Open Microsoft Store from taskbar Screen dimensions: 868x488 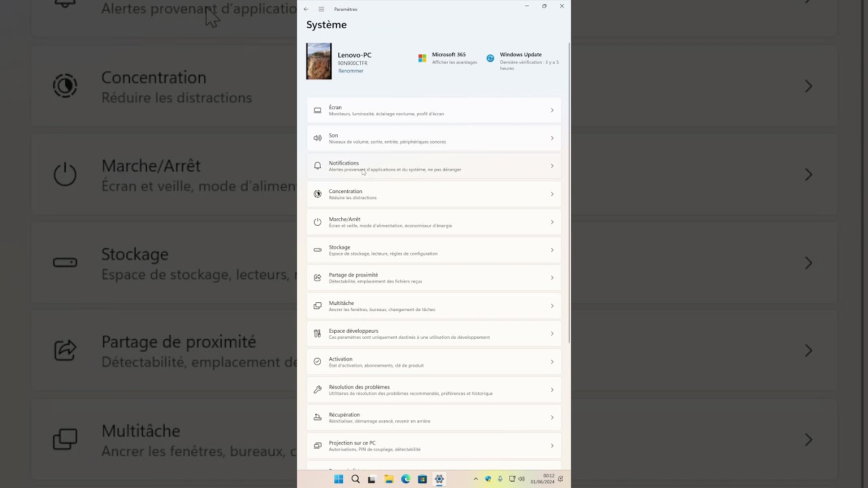(x=422, y=479)
